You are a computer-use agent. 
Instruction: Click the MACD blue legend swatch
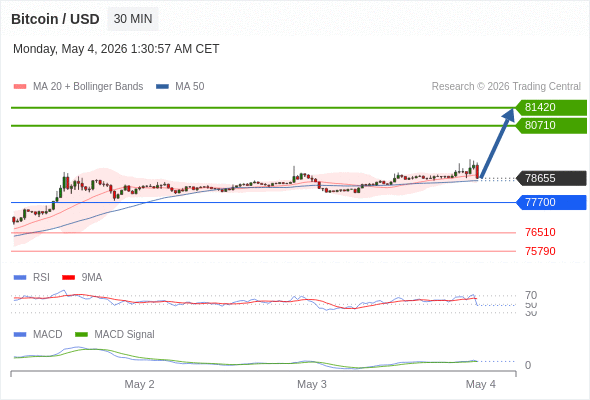coord(20,335)
